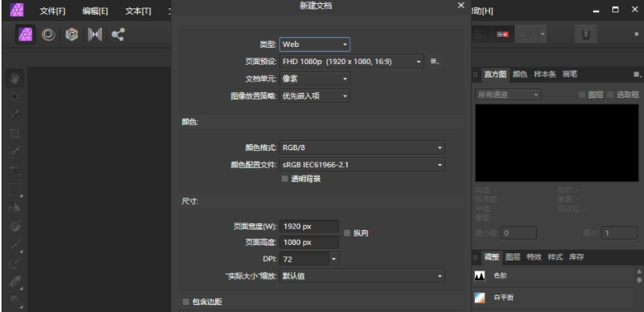The height and width of the screenshot is (312, 644).
Task: Enable the 透明背景 checkbox
Action: tap(285, 179)
